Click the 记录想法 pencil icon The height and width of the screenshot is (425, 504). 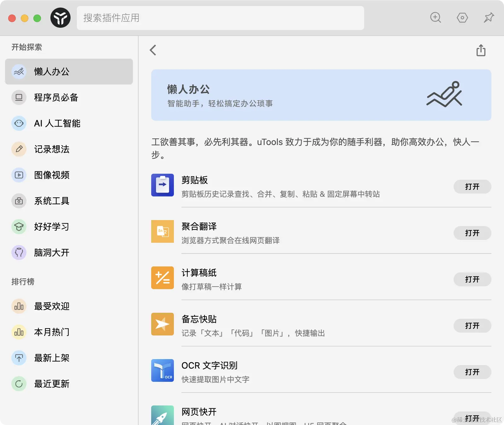[19, 149]
